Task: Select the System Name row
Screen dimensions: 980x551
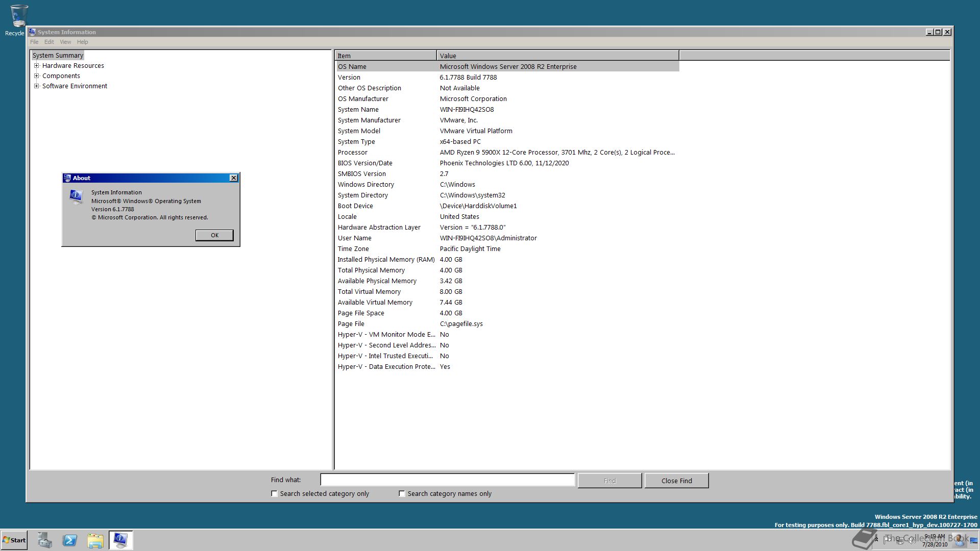Action: pos(507,110)
